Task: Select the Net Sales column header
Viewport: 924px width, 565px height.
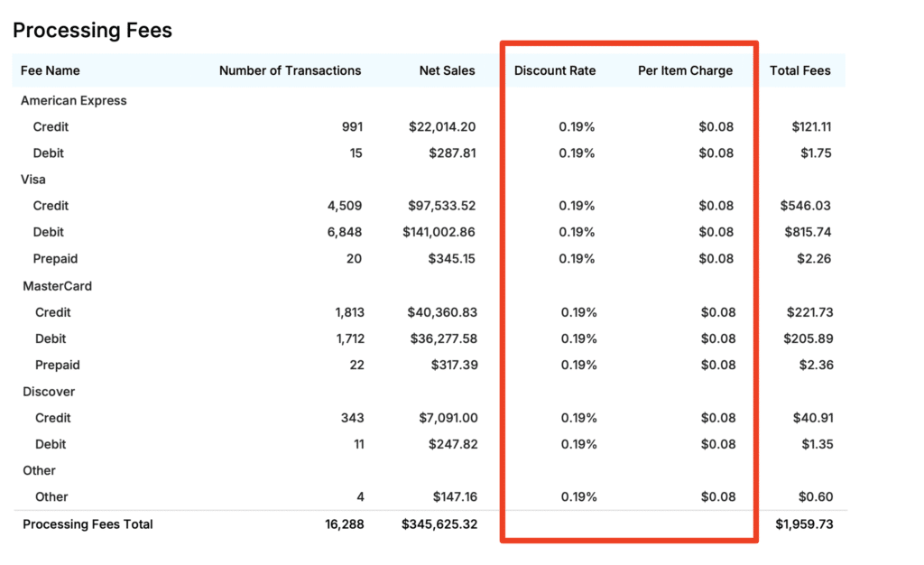Action: pyautogui.click(x=447, y=70)
